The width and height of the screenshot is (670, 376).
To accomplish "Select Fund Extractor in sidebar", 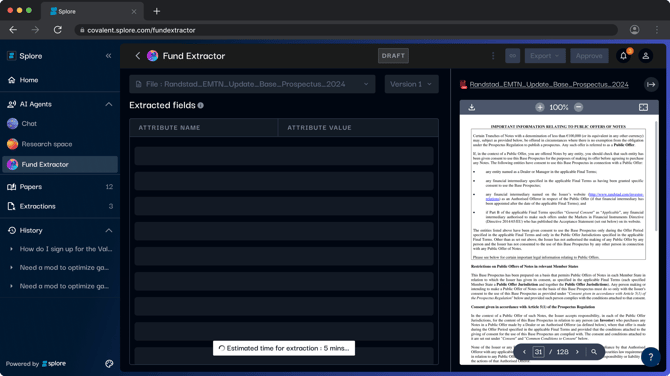I will pos(60,164).
